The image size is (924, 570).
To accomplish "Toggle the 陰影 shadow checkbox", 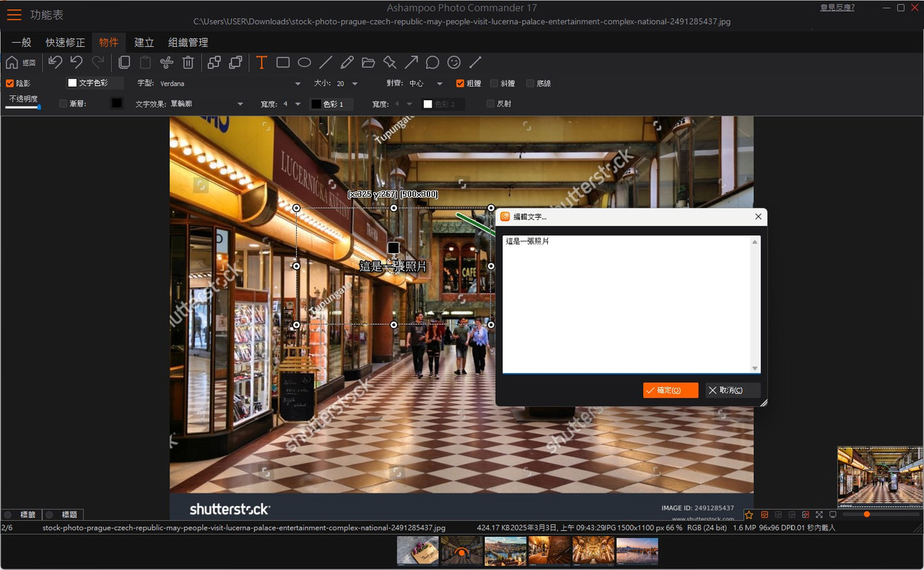I will (9, 84).
